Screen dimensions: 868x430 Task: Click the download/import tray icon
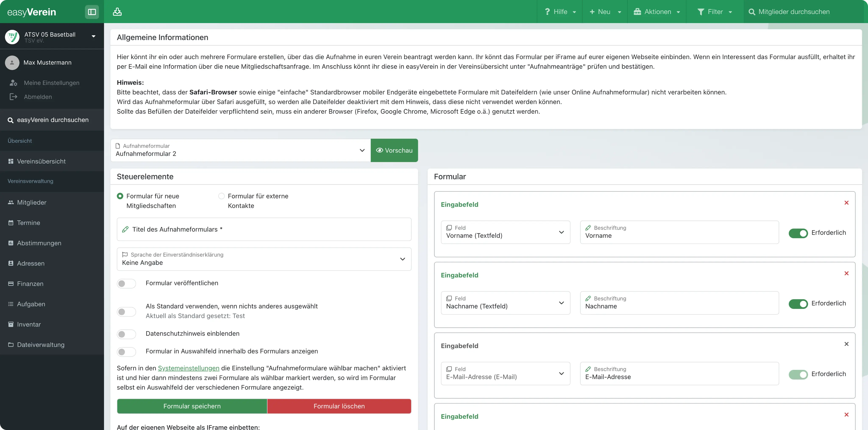tap(117, 12)
